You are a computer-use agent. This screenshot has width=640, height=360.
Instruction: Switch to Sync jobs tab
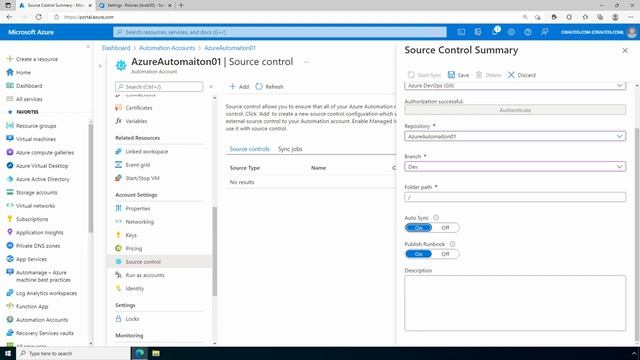coord(290,149)
